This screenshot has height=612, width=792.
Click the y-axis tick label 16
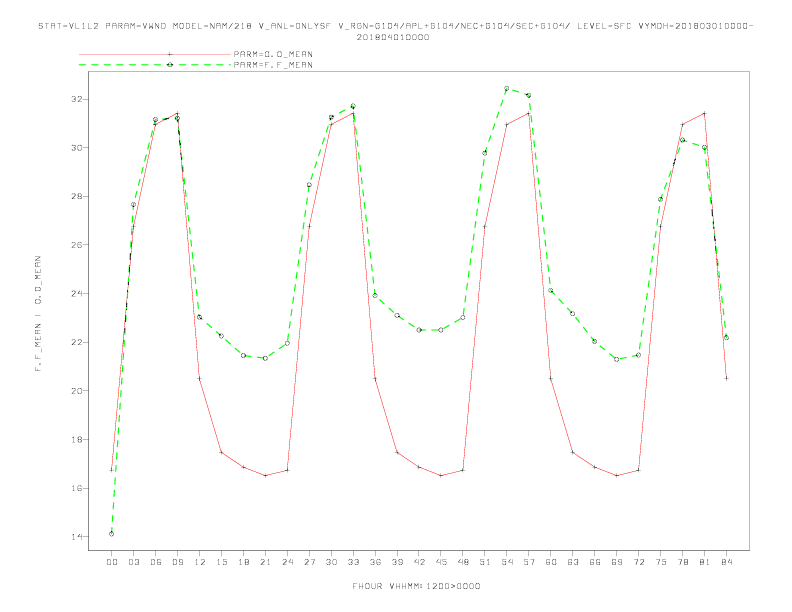pyautogui.click(x=77, y=488)
